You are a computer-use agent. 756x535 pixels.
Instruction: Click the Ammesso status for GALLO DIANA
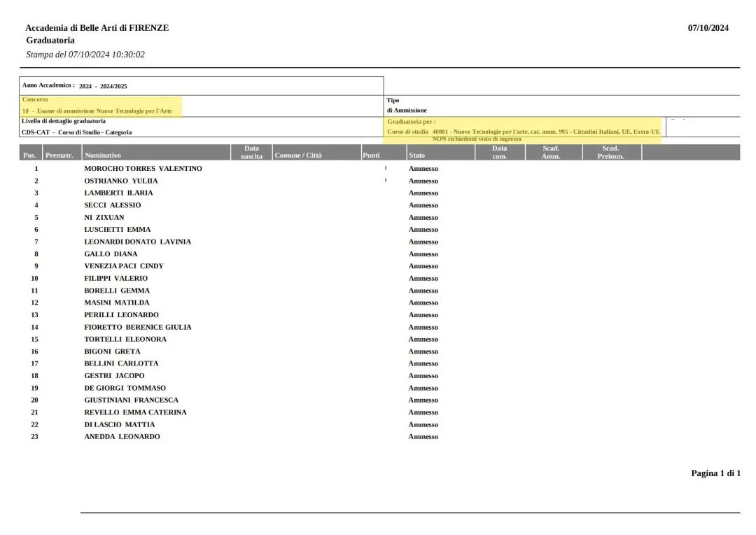tap(423, 254)
